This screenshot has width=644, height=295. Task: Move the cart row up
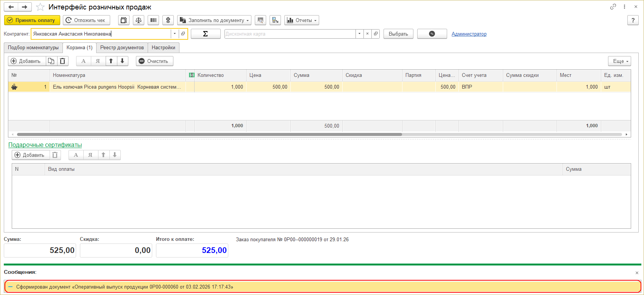111,61
